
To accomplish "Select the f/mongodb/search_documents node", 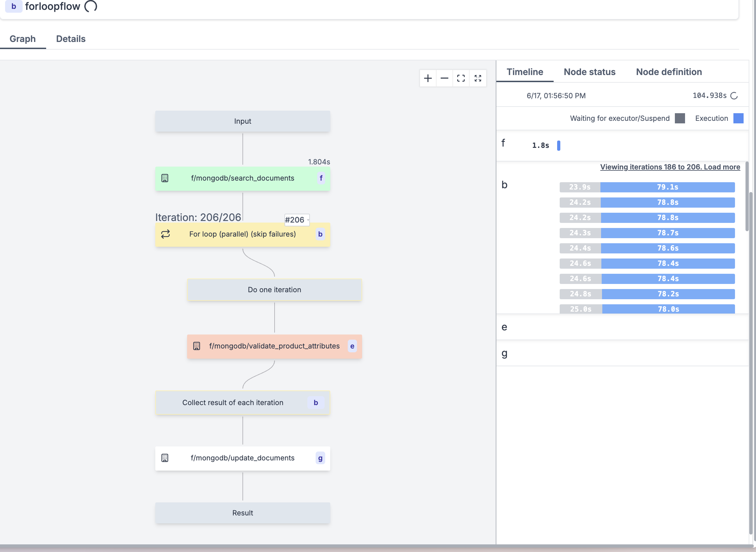I will [x=242, y=178].
